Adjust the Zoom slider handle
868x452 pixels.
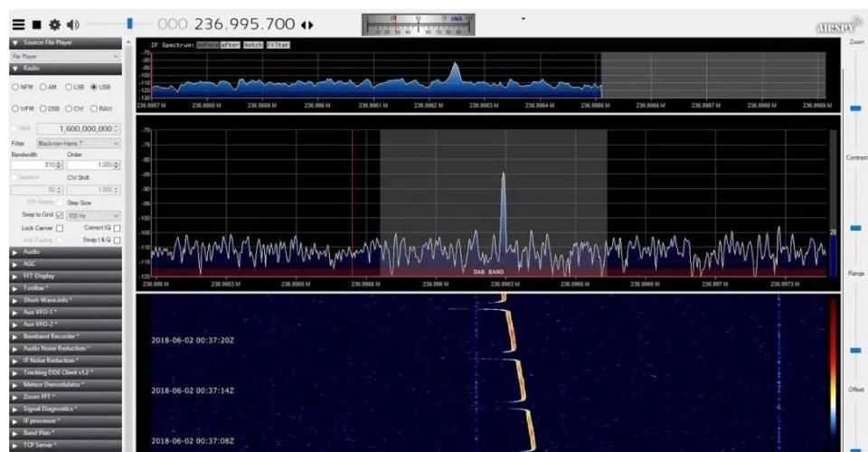pos(855,108)
